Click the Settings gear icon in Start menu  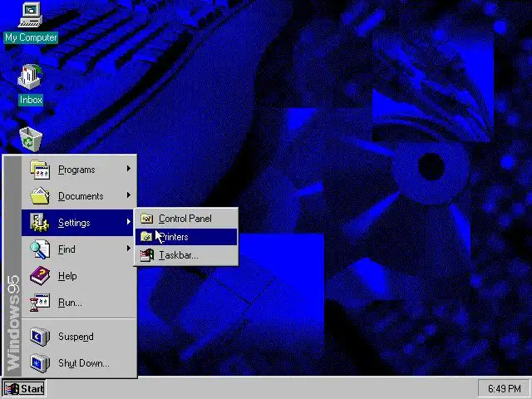(x=40, y=223)
